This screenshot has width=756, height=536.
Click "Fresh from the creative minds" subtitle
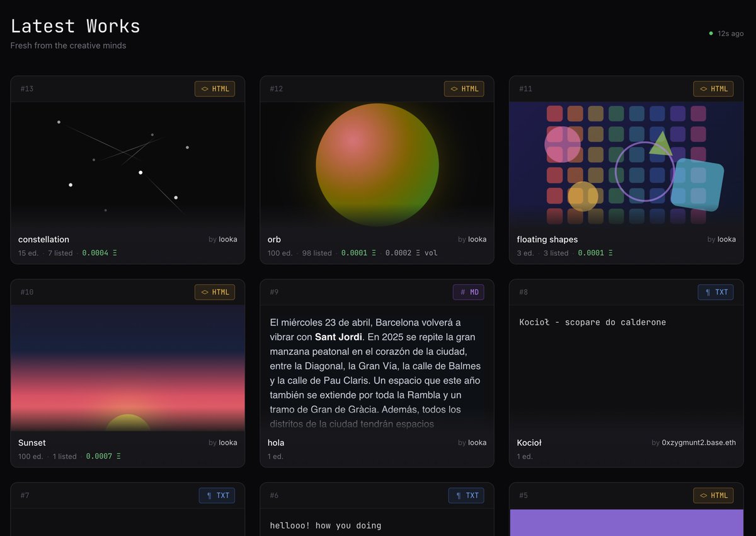coord(68,45)
